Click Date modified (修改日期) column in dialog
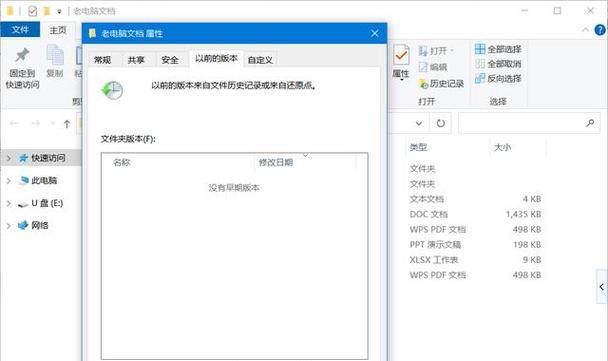 tap(276, 162)
